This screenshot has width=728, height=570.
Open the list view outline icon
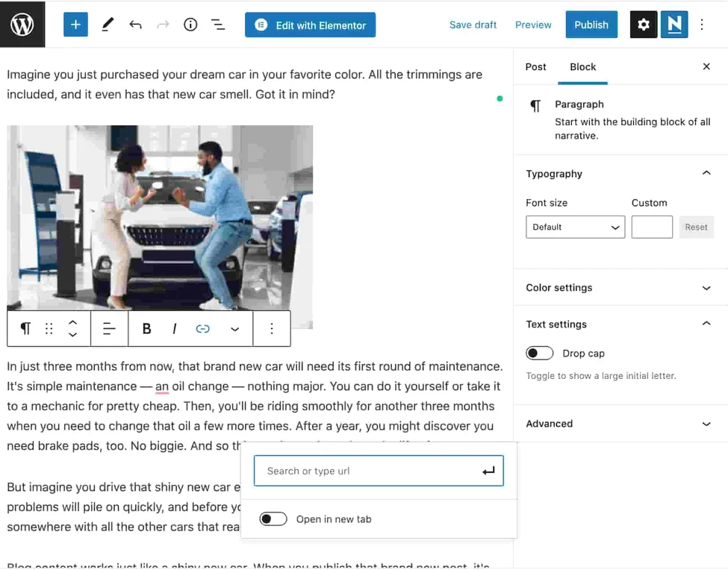tap(218, 25)
